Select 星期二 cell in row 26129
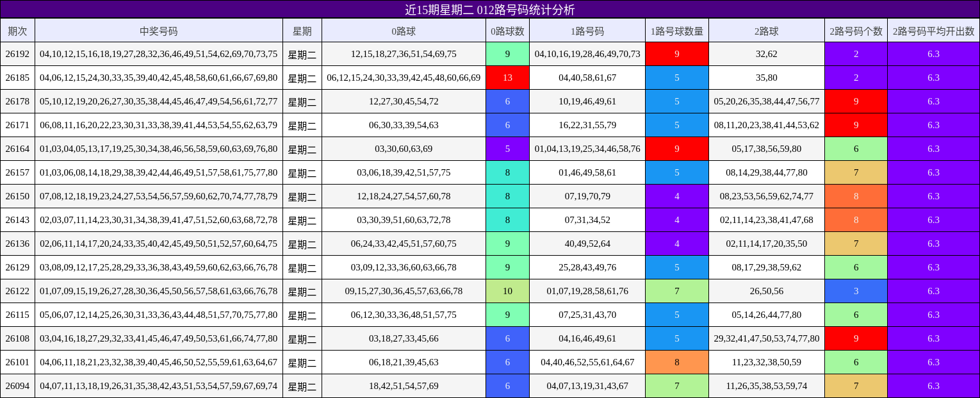Screen dimensions: 980x398 302,267
